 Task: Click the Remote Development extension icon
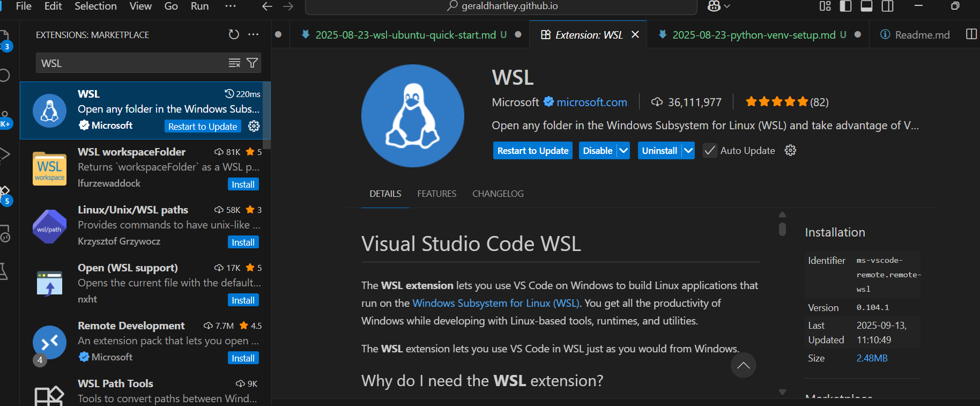click(49, 342)
